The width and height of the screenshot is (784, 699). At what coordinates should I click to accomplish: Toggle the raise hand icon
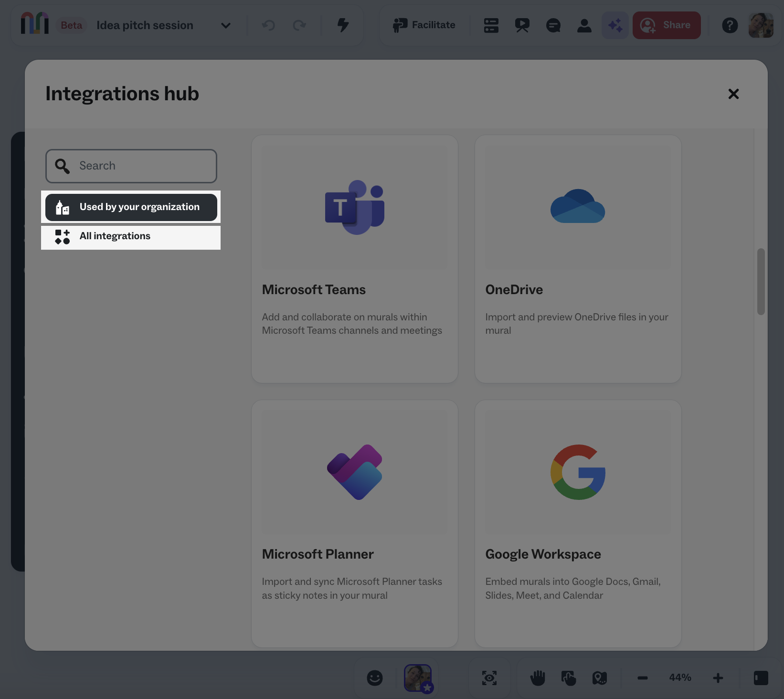coord(538,678)
